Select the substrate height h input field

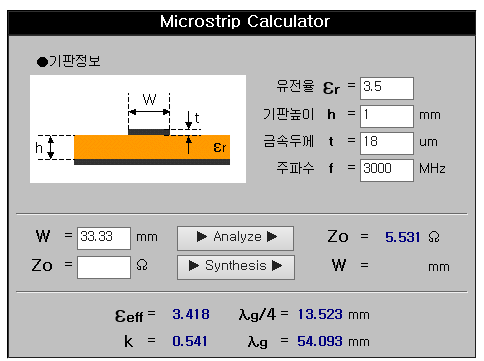pyautogui.click(x=387, y=116)
